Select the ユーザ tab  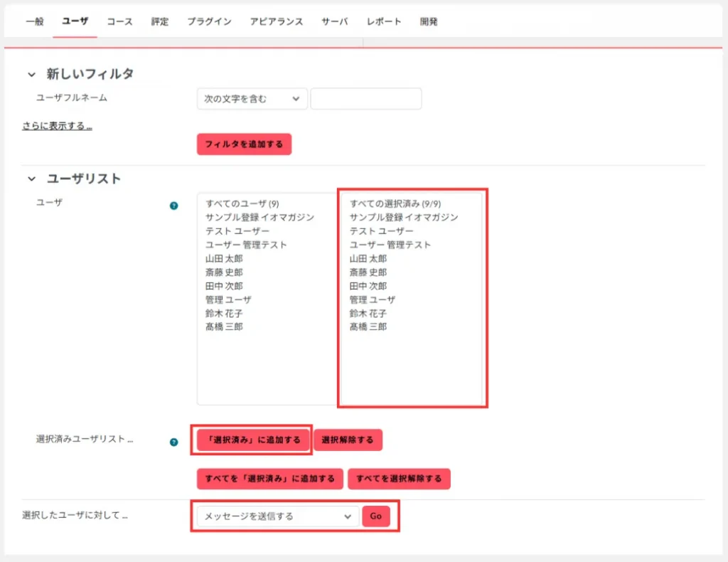pyautogui.click(x=75, y=21)
